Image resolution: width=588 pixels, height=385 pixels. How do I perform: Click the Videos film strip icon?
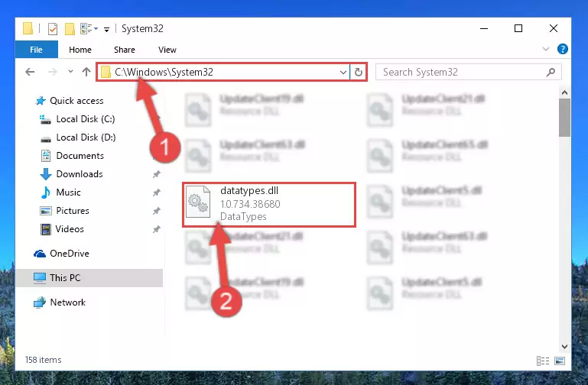point(45,229)
